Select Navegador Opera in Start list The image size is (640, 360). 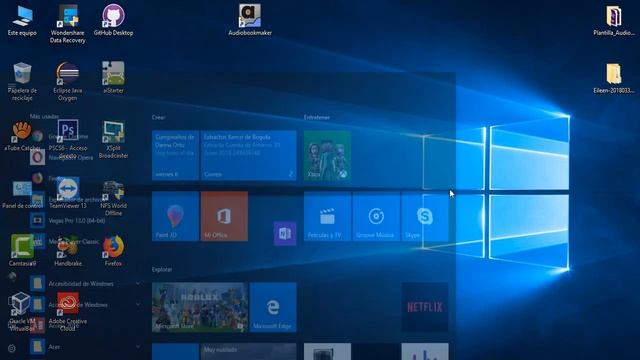[x=86, y=158]
